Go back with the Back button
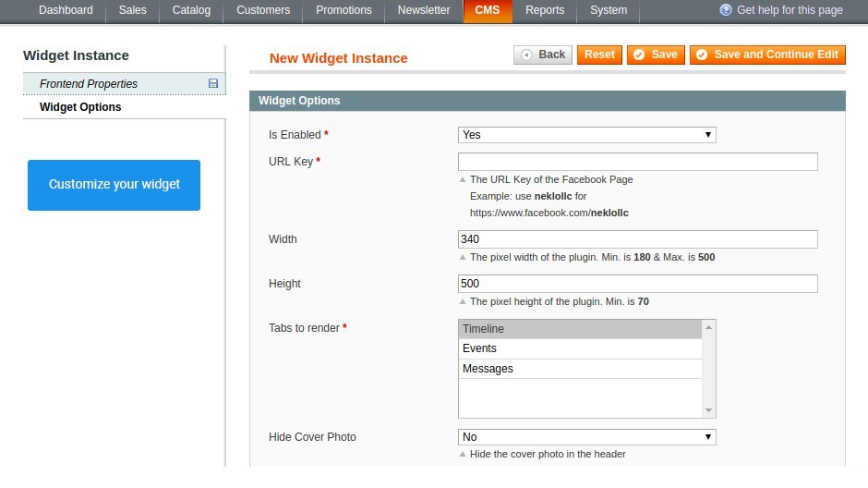This screenshot has height=488, width=868. click(543, 55)
